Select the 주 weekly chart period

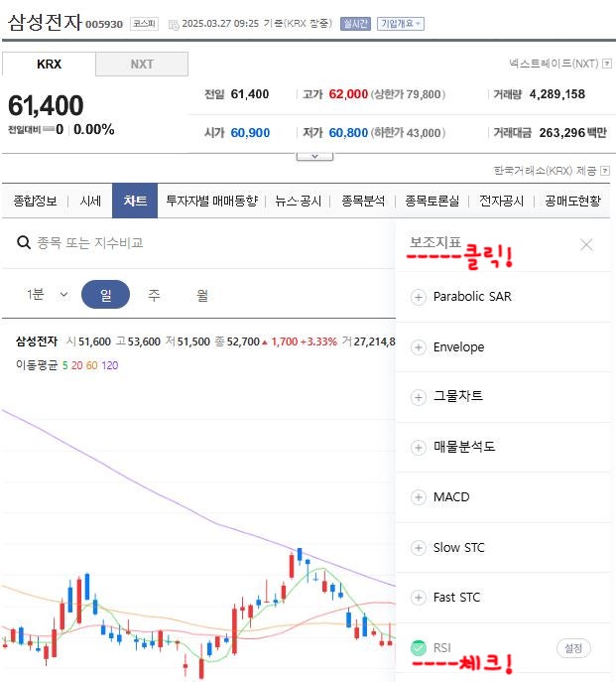point(155,295)
